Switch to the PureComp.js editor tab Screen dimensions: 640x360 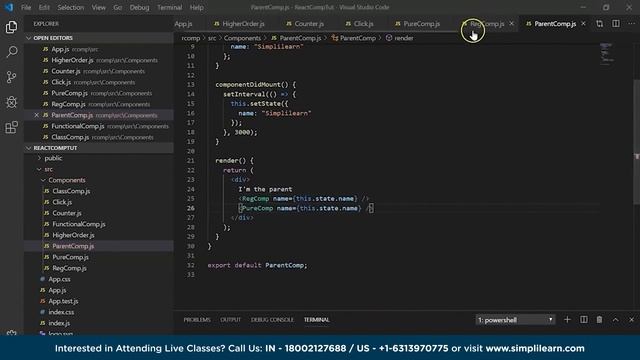[x=418, y=24]
